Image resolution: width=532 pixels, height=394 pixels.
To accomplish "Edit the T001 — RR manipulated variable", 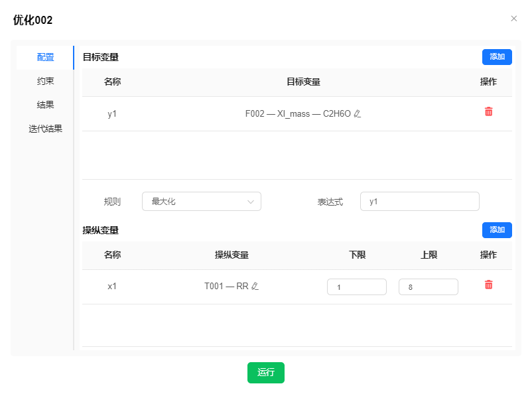I will [255, 287].
